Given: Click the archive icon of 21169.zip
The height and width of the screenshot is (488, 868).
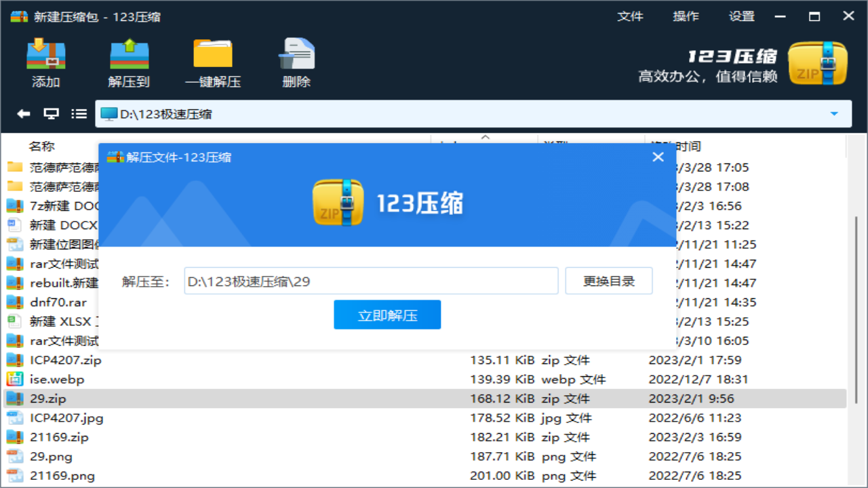Looking at the screenshot, I should click(x=15, y=437).
